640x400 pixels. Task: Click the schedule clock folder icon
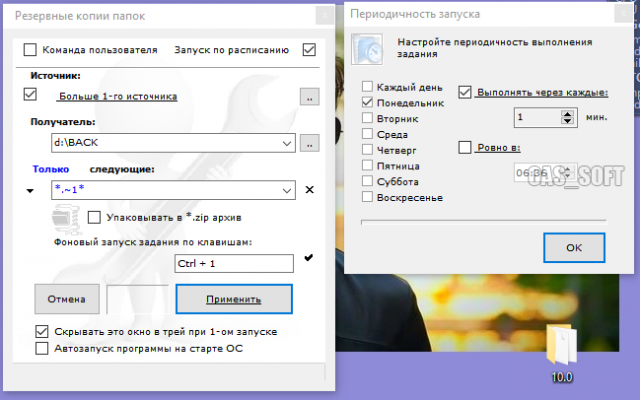[x=367, y=49]
